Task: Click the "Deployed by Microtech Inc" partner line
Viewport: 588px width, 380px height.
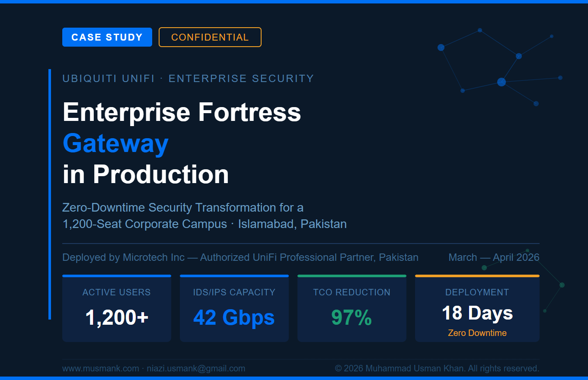Action: (240, 257)
